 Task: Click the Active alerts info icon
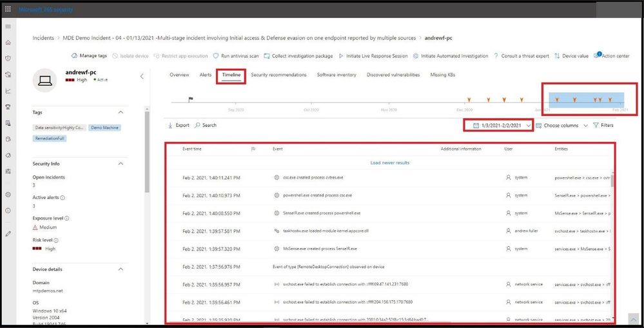tap(63, 197)
